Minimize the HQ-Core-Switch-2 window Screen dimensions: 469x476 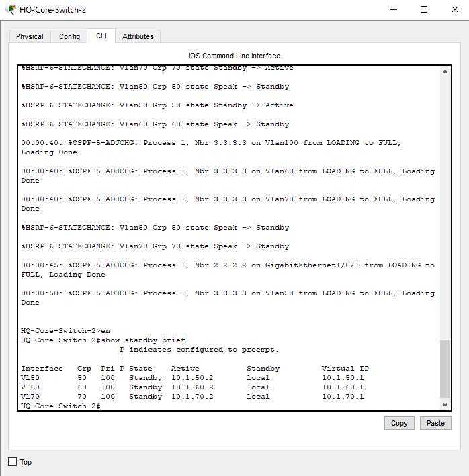(393, 10)
